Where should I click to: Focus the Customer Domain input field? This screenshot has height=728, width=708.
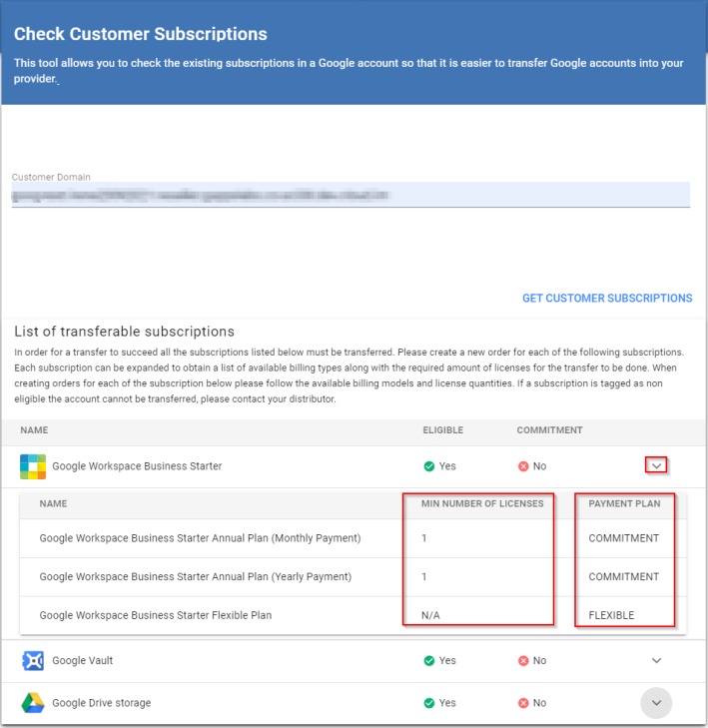(x=351, y=195)
